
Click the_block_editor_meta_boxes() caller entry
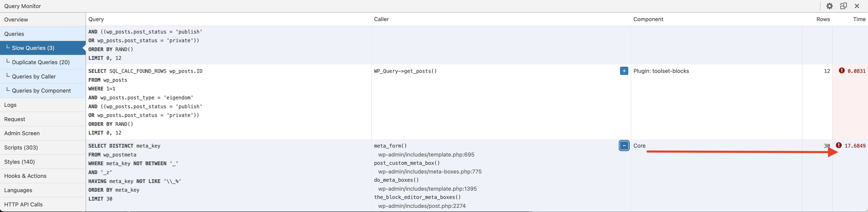[417, 197]
